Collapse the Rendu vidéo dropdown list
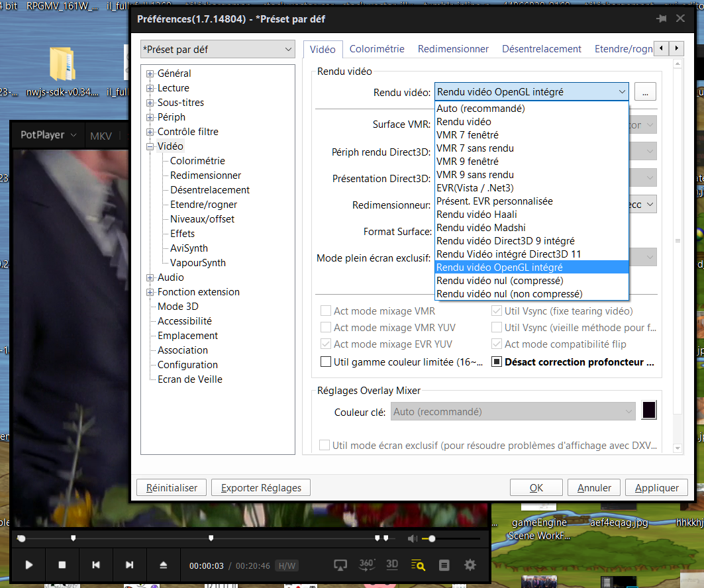 click(622, 91)
